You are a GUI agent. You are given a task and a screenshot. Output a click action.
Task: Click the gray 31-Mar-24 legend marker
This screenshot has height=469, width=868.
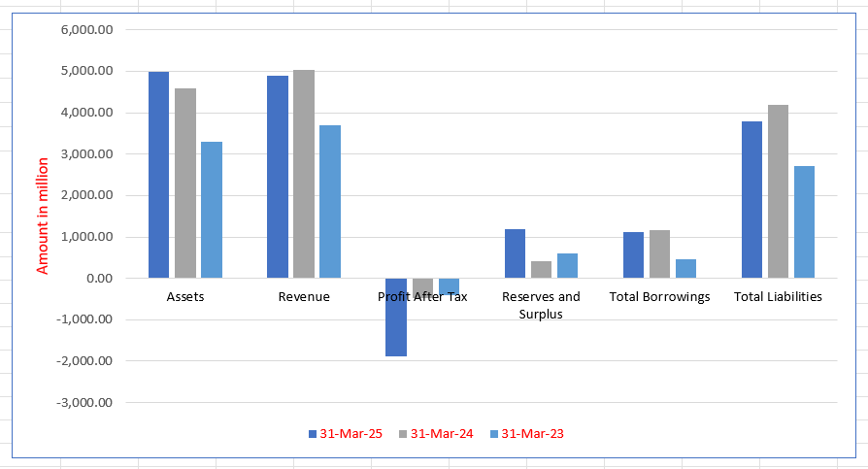pos(403,434)
